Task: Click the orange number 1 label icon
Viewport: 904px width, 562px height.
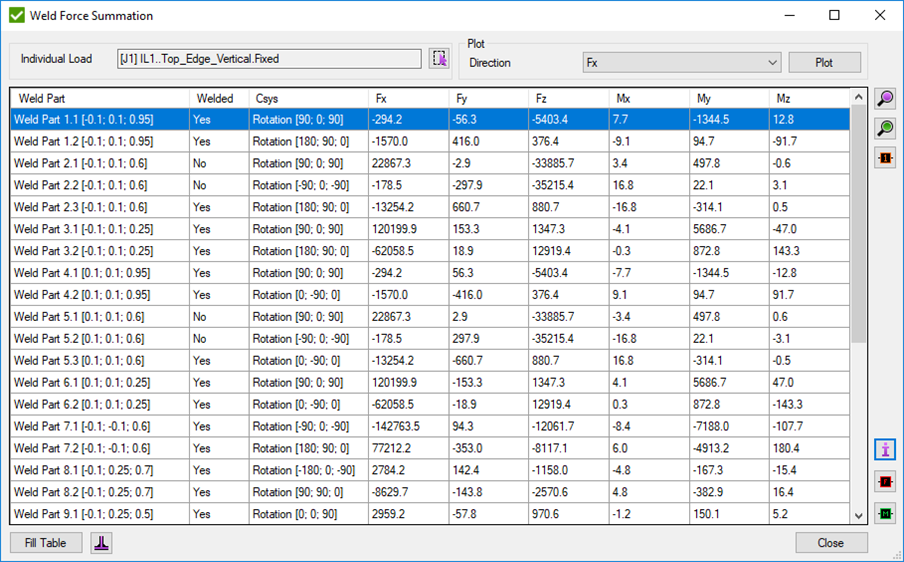Action: 886,157
